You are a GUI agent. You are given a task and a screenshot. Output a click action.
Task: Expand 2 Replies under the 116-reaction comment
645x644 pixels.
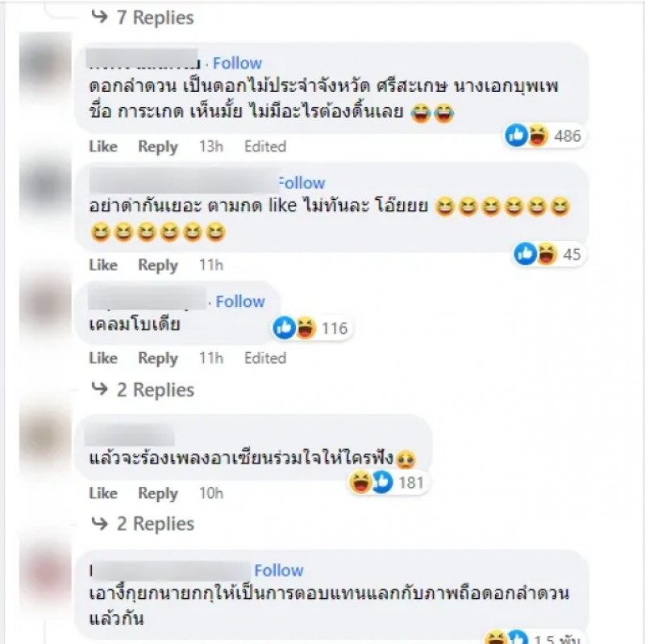143,390
